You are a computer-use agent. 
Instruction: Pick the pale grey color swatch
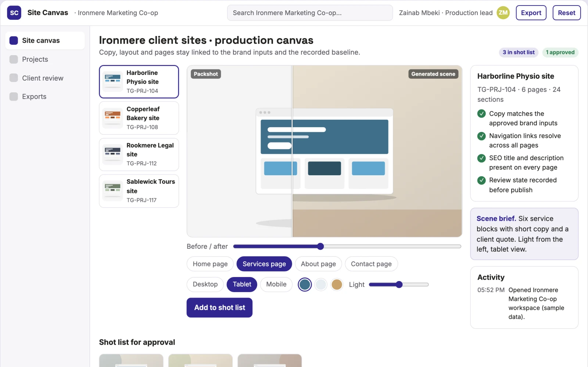(321, 284)
